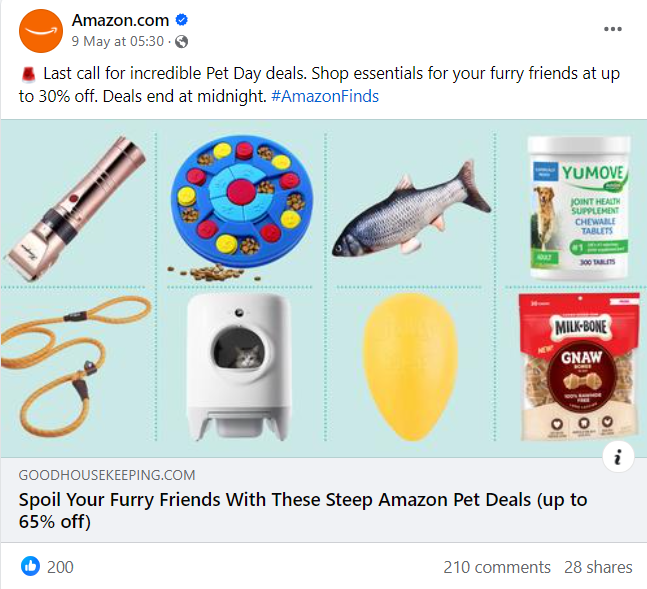
Task: Click the blue dog puzzle feeder image
Action: pos(242,202)
